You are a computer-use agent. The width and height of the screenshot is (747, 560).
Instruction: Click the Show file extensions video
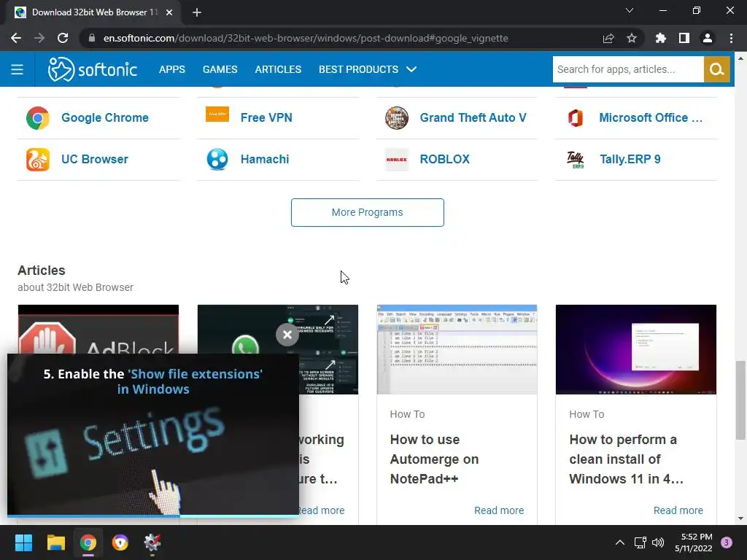coord(153,435)
